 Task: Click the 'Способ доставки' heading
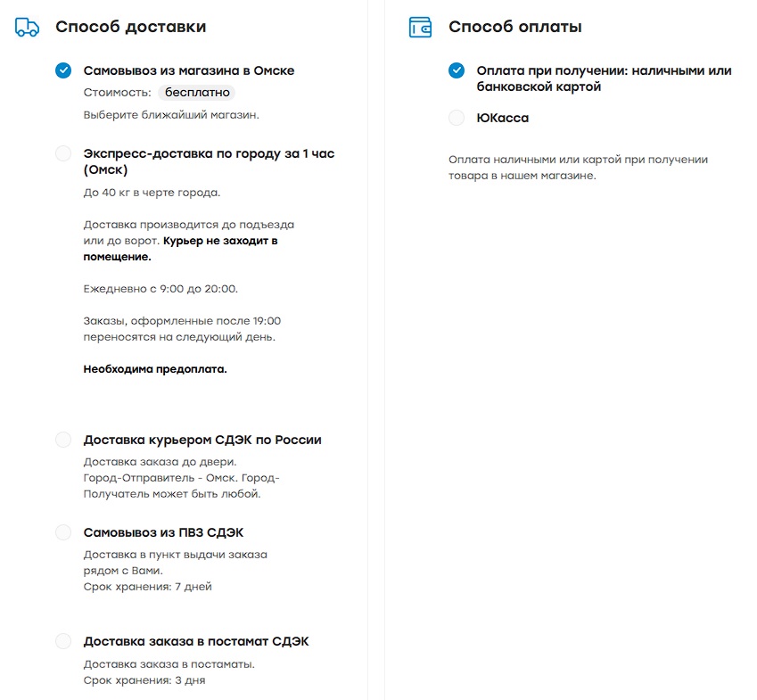(x=131, y=27)
